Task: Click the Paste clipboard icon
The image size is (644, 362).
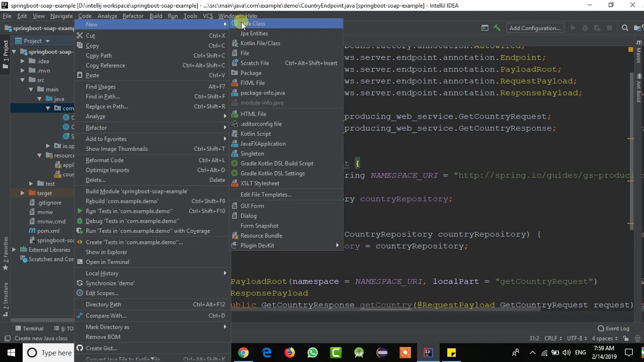Action: coord(79,75)
